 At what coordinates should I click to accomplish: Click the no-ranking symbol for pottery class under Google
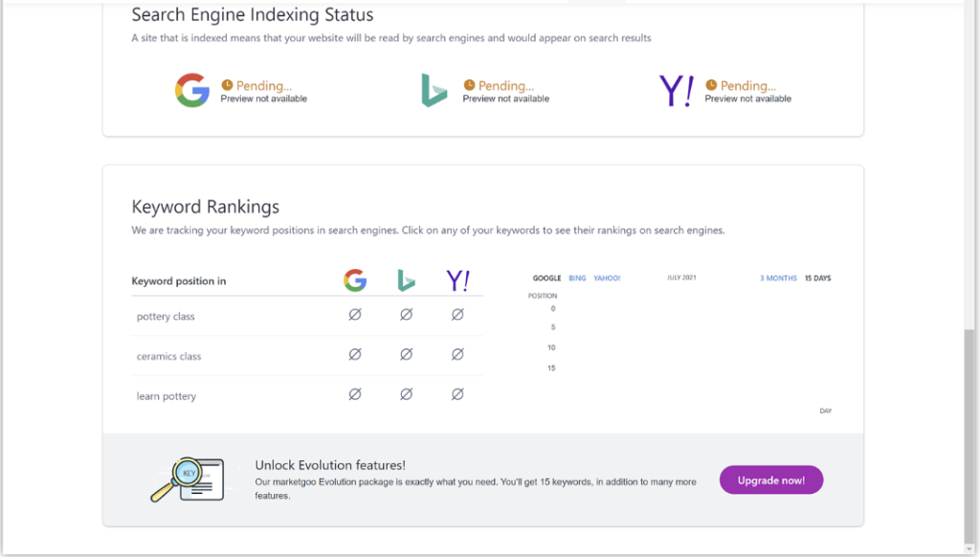(355, 313)
